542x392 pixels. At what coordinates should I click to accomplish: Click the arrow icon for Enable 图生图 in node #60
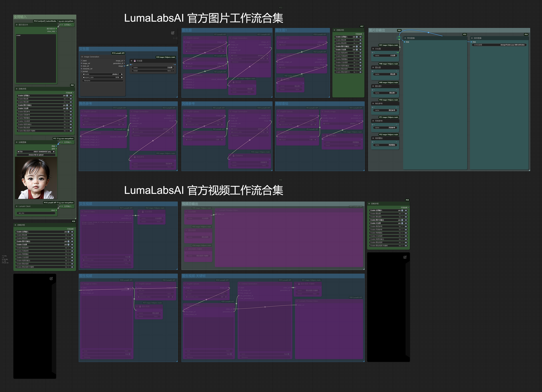point(71,99)
